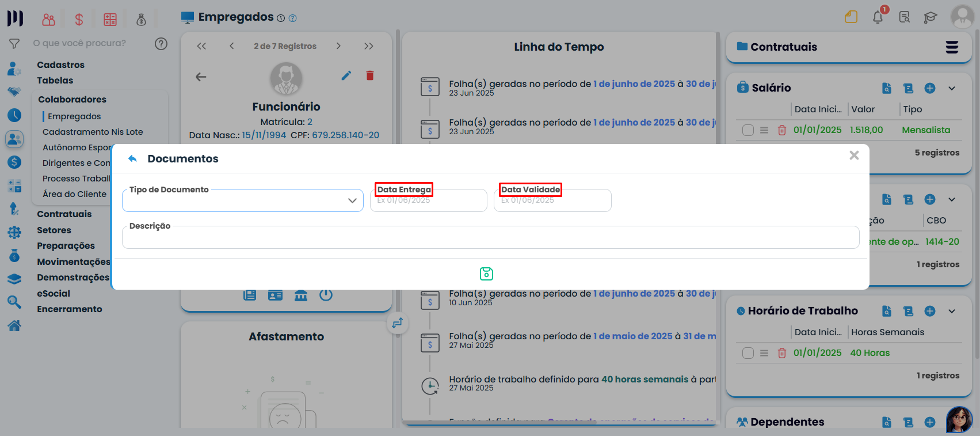Click the filter funnel icon in the sidebar
This screenshot has height=436, width=980.
(x=14, y=43)
